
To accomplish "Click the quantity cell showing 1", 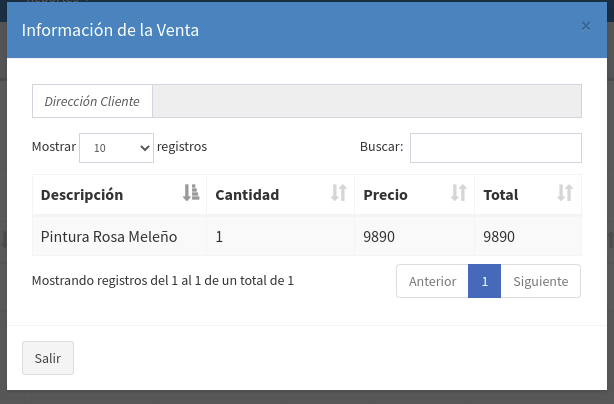I will coord(220,237).
